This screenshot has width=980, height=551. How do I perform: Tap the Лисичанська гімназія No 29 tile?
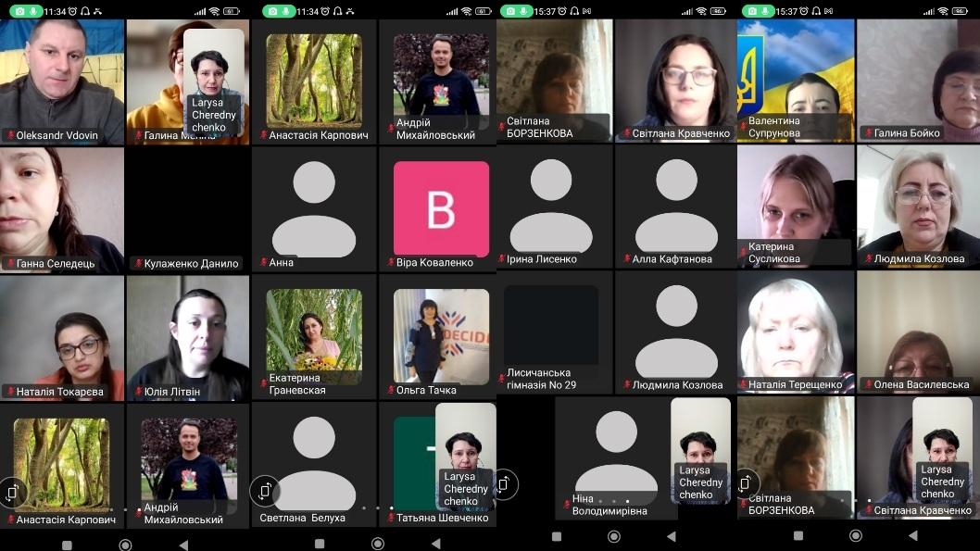[x=552, y=332]
